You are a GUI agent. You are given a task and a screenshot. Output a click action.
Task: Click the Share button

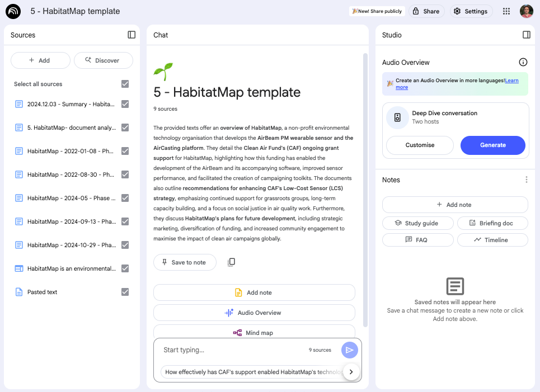(426, 11)
